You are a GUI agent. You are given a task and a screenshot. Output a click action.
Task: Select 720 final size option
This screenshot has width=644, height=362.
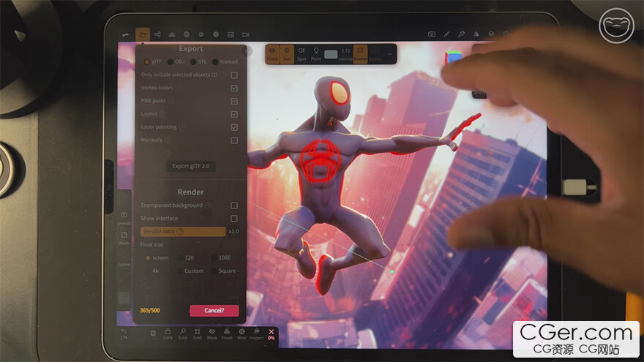[185, 257]
